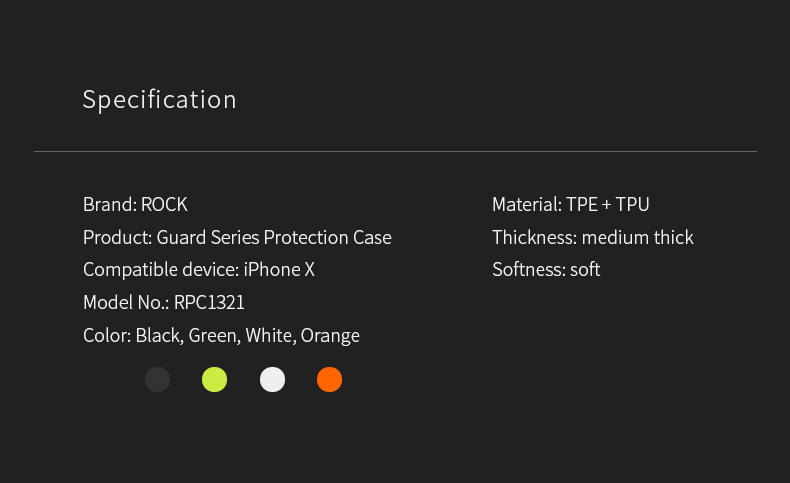Click the Model No.: RPC1321 line

pyautogui.click(x=164, y=303)
